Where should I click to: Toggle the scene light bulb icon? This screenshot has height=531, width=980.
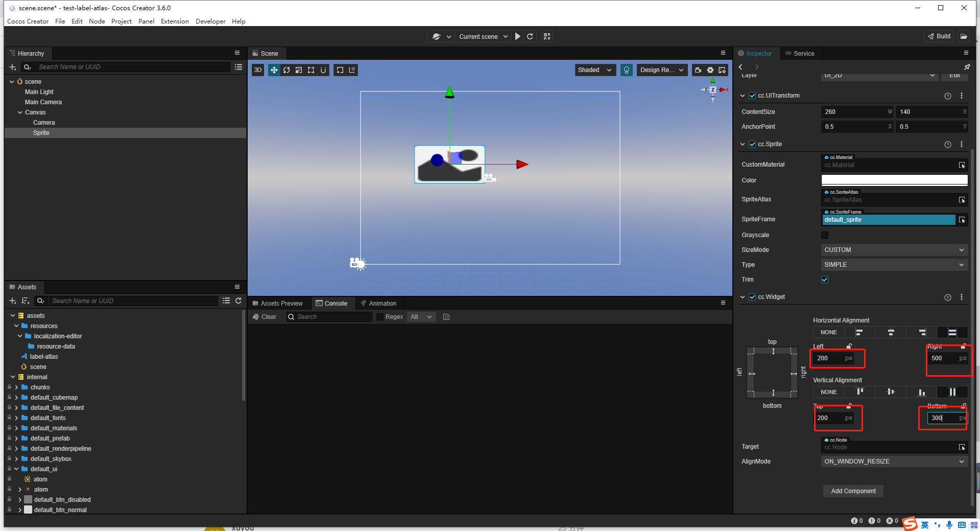[x=627, y=70]
